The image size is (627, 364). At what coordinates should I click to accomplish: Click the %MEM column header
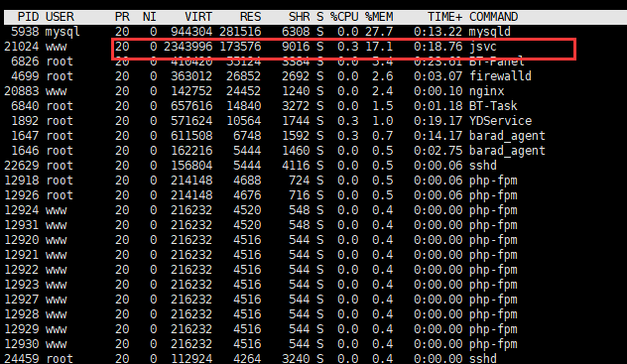pyautogui.click(x=379, y=17)
